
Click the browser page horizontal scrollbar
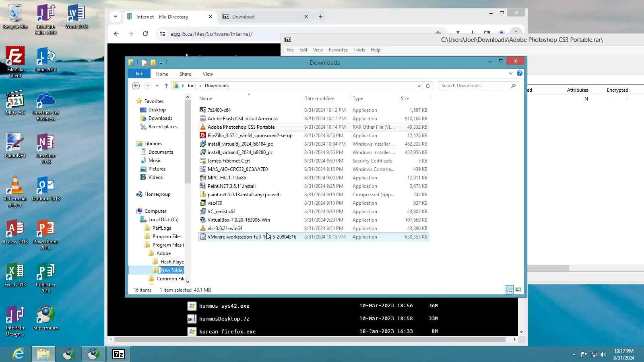point(310,339)
